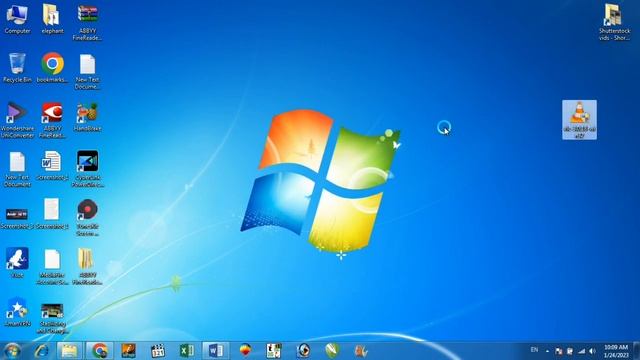640x360 pixels.
Task: Click the Show desktop button
Action: [636, 351]
